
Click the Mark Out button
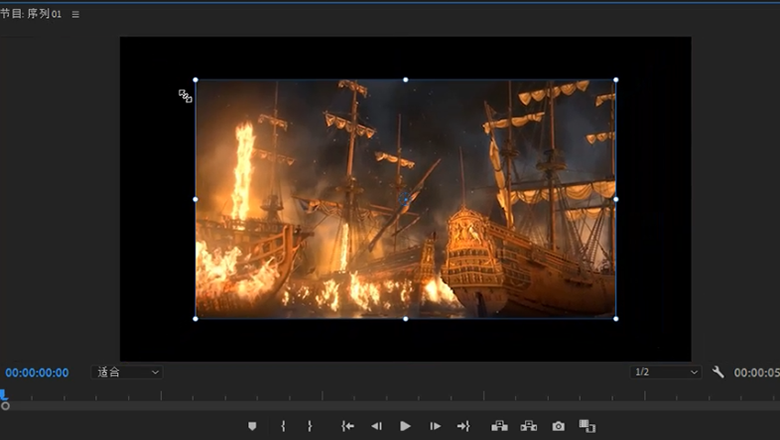click(x=309, y=426)
